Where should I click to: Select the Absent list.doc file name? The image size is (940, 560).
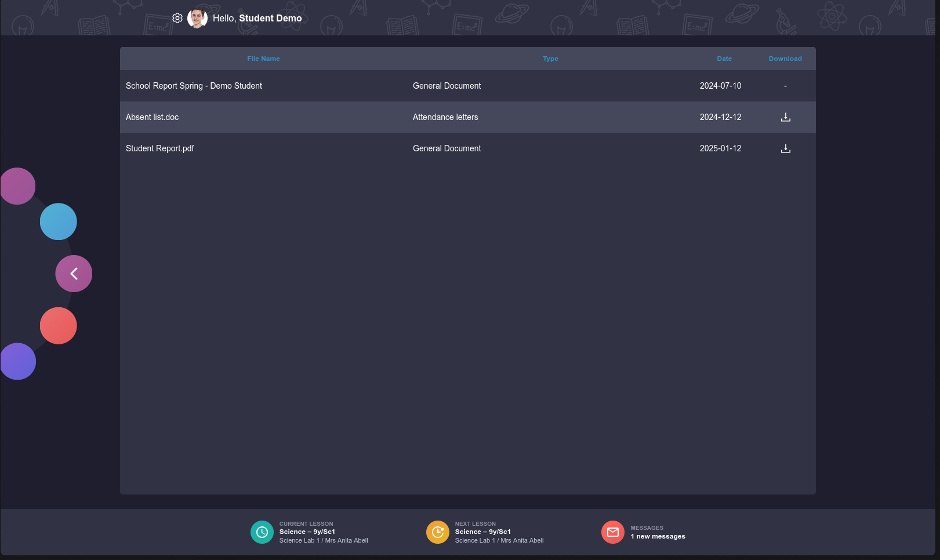[x=152, y=117]
